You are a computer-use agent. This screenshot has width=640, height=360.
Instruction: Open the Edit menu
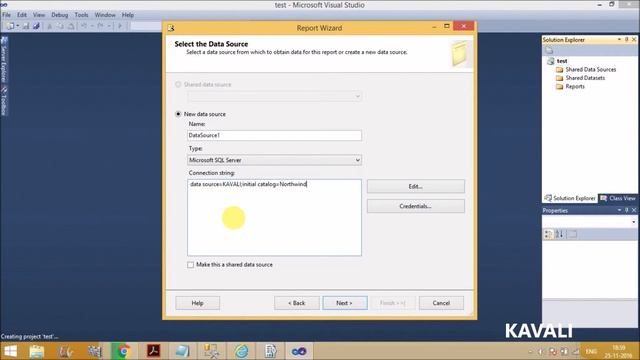coord(22,15)
